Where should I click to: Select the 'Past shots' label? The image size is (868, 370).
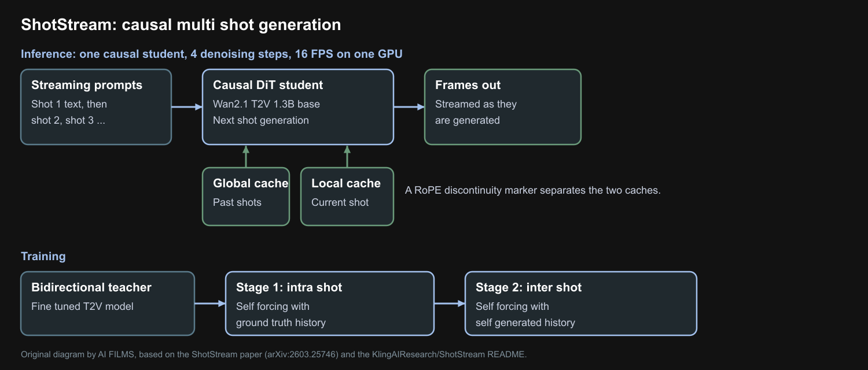pyautogui.click(x=237, y=202)
